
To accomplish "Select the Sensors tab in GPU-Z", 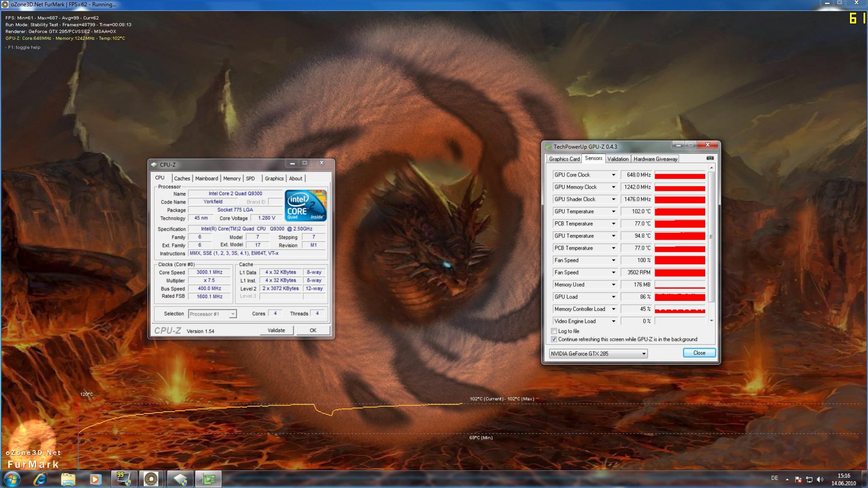I will 593,158.
